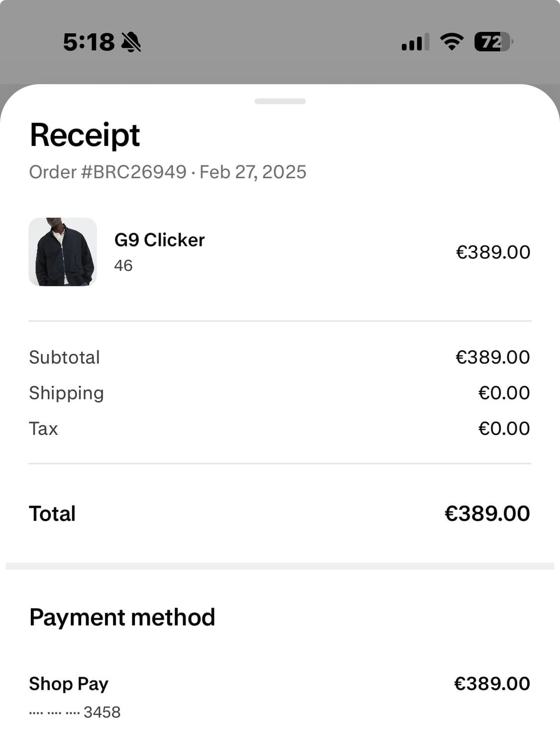Tap the Shop Pay payment entry

tap(69, 684)
